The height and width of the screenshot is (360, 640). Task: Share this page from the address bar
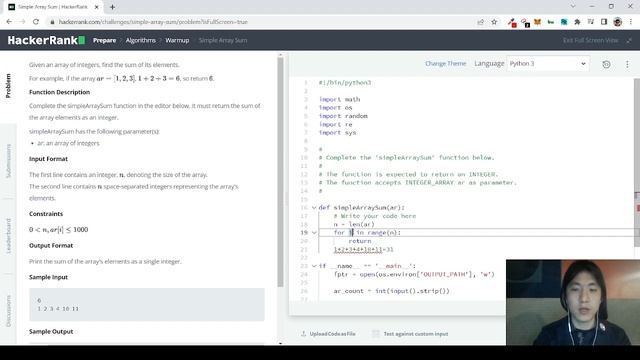click(480, 22)
